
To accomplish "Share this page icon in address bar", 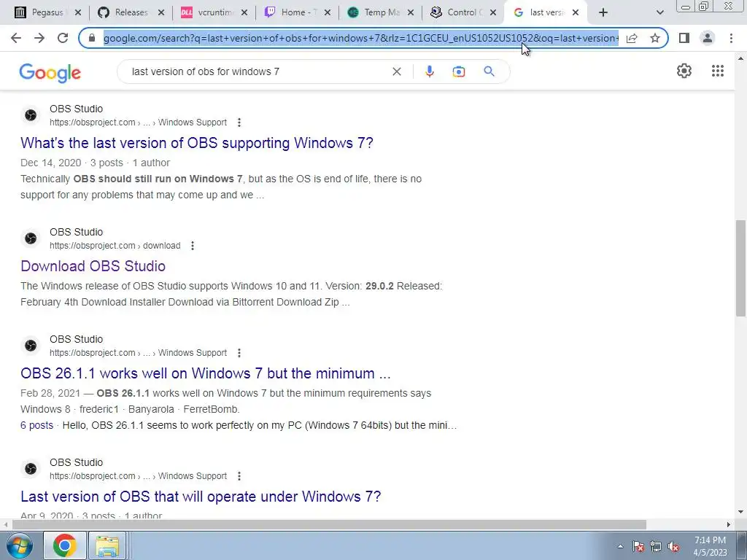I will 632,38.
